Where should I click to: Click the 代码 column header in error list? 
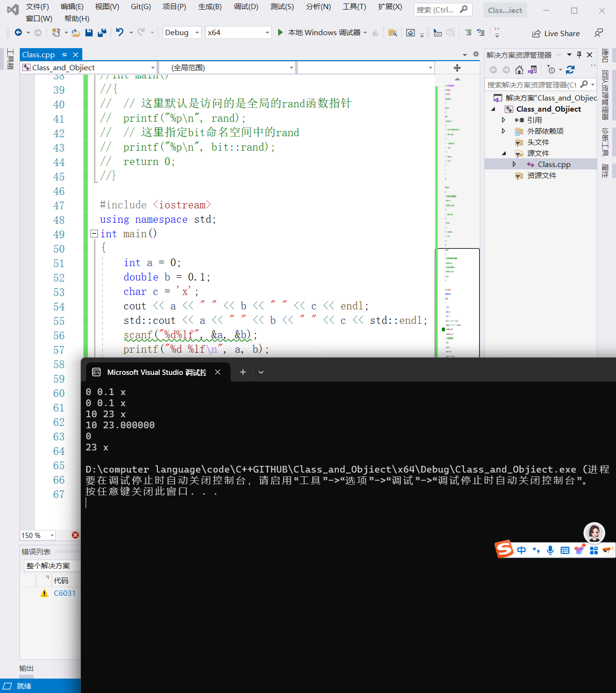[61, 580]
